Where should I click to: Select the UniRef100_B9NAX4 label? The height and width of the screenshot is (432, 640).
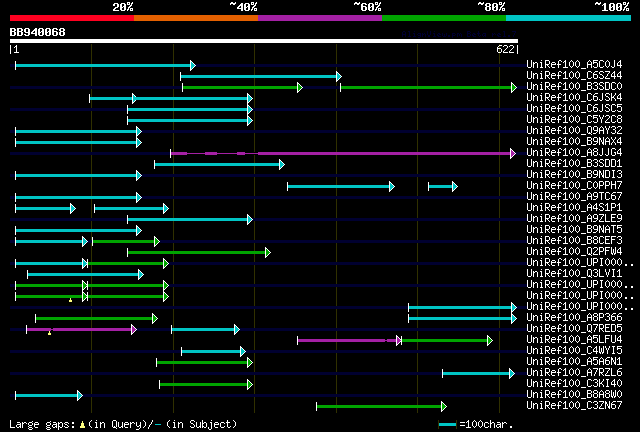click(x=574, y=141)
